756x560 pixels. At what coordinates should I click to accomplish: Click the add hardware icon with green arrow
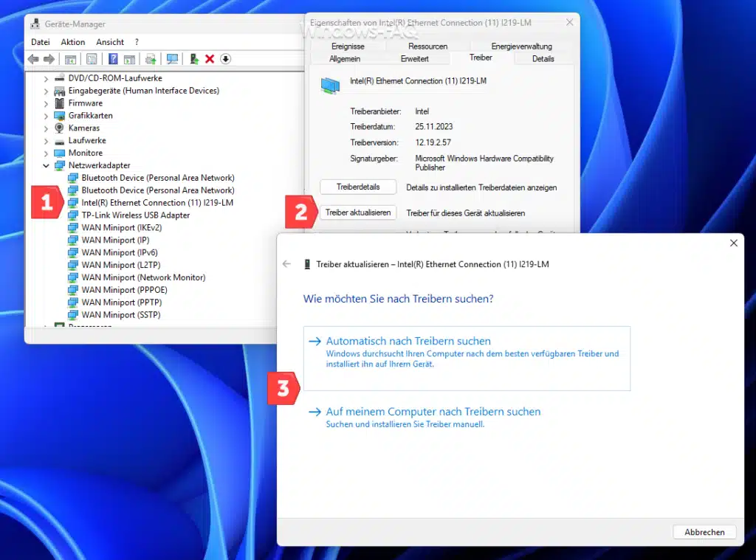click(x=194, y=59)
